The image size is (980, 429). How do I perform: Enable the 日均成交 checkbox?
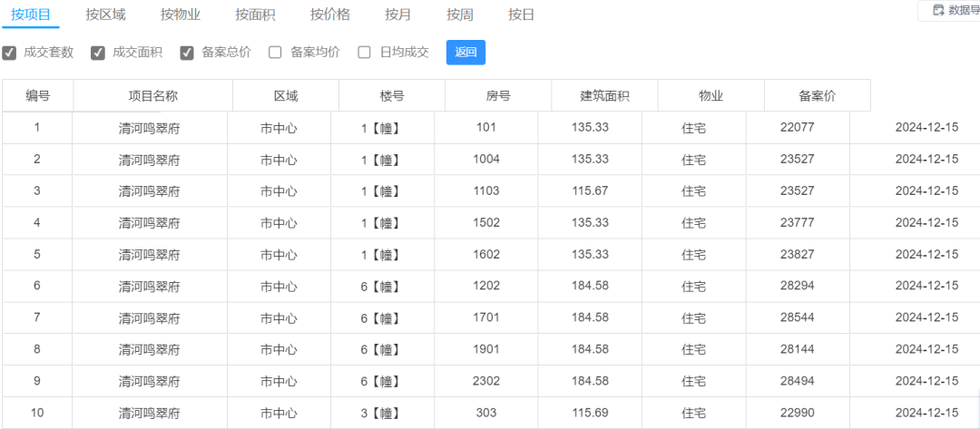(x=365, y=53)
